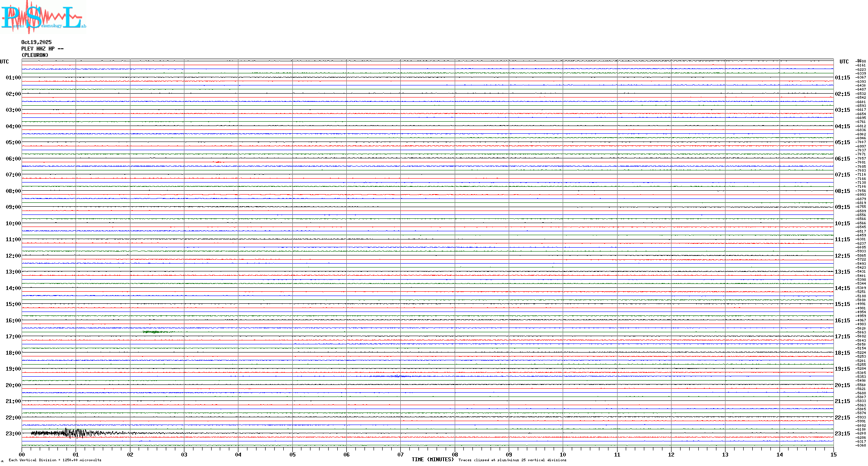The width and height of the screenshot is (868, 466).
Task: Click the right-side 09:15 time label
Action: (843, 207)
